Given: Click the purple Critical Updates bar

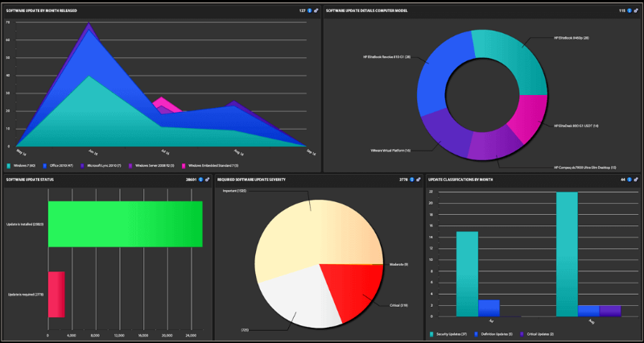Looking at the screenshot, I should pyautogui.click(x=610, y=311).
